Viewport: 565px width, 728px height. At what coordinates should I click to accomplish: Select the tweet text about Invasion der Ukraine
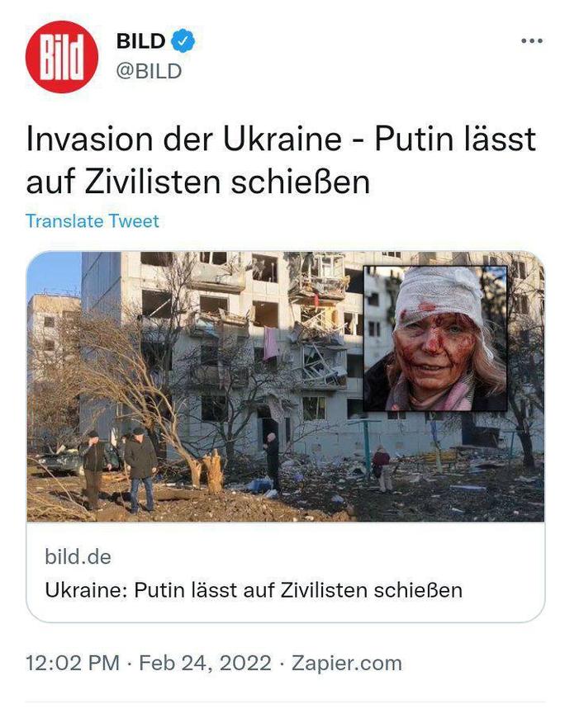click(281, 160)
